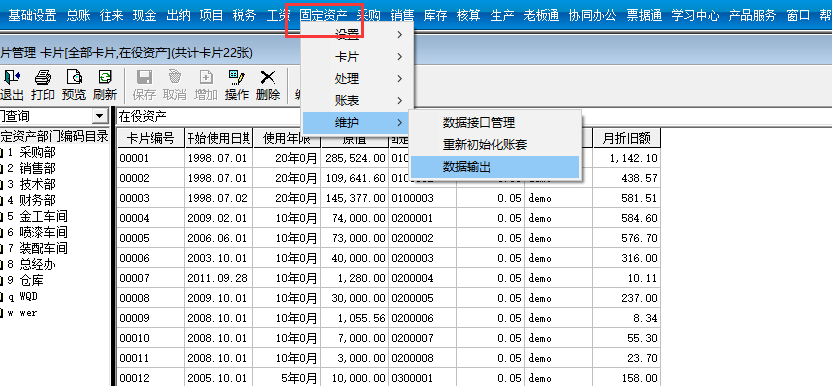Click the 操作 operate toolbar icon

(237, 85)
